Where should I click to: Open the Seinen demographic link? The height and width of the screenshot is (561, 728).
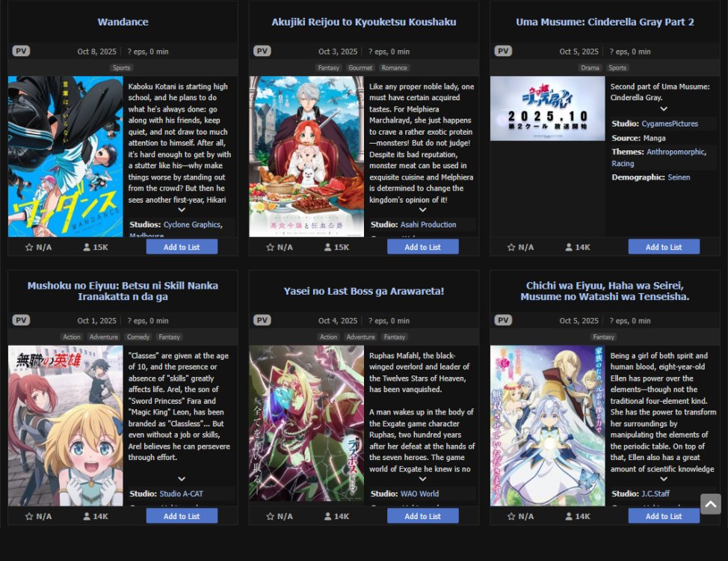[679, 177]
